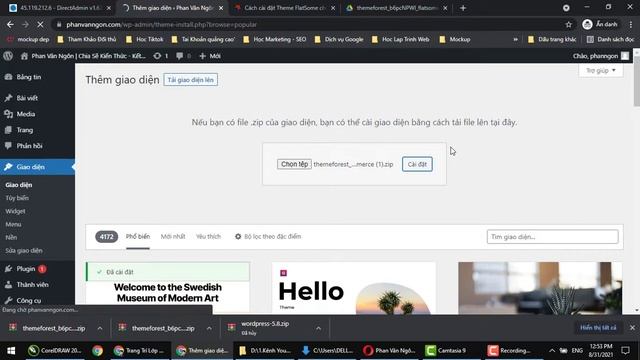
Task: Click the browser forward arrow
Action: 25,25
